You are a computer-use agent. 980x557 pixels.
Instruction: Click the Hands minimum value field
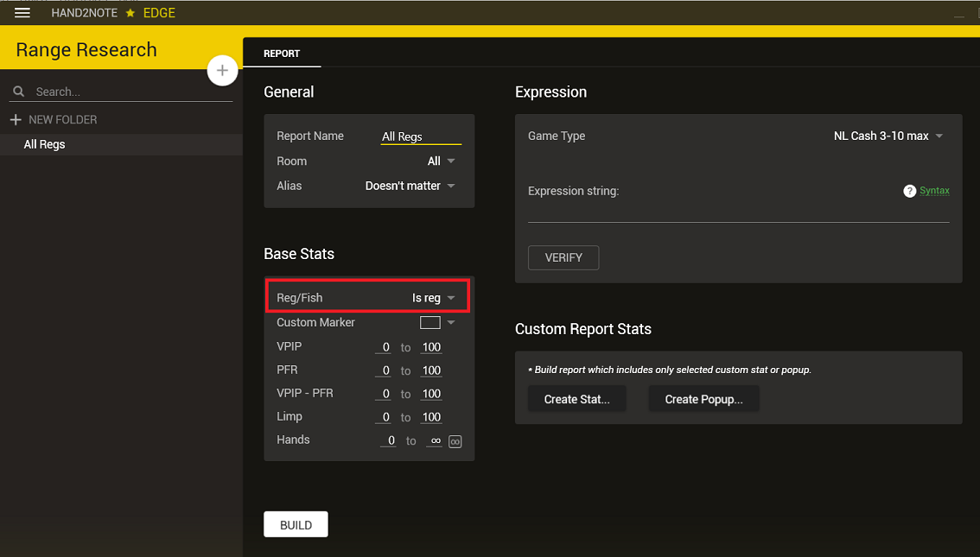pyautogui.click(x=388, y=441)
